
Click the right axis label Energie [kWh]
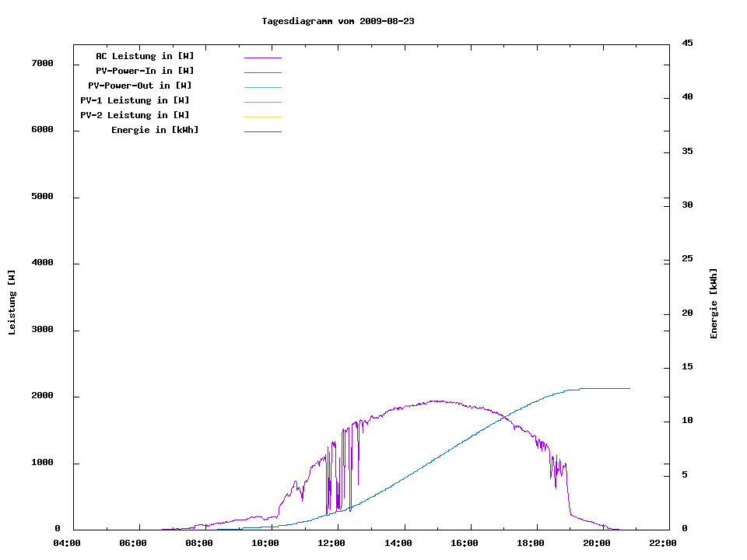(714, 303)
